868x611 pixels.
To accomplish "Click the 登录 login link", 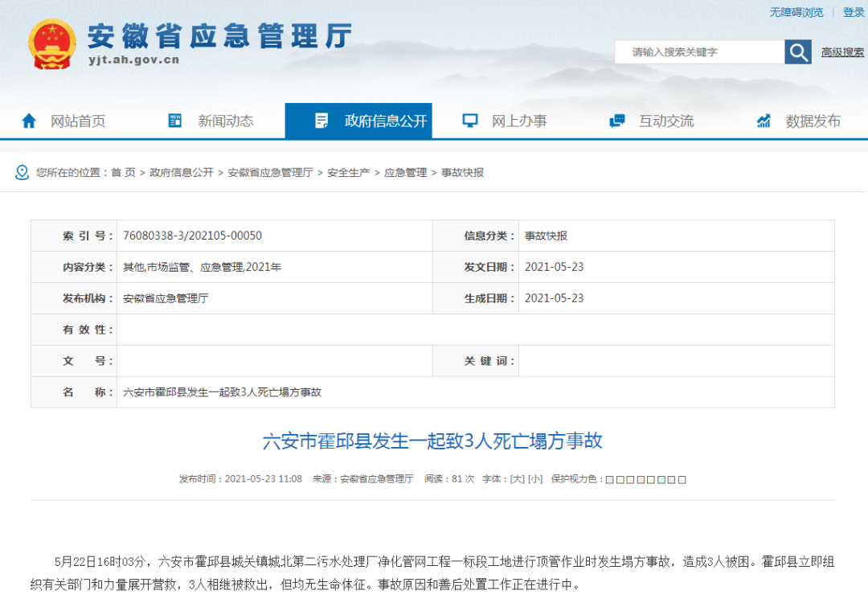I will click(x=855, y=13).
